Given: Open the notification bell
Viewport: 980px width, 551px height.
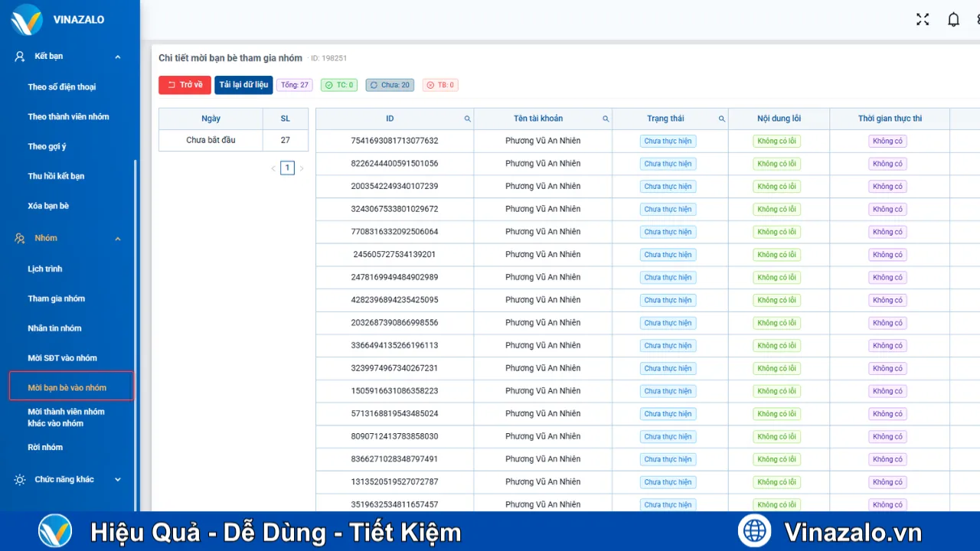Looking at the screenshot, I should (x=953, y=20).
